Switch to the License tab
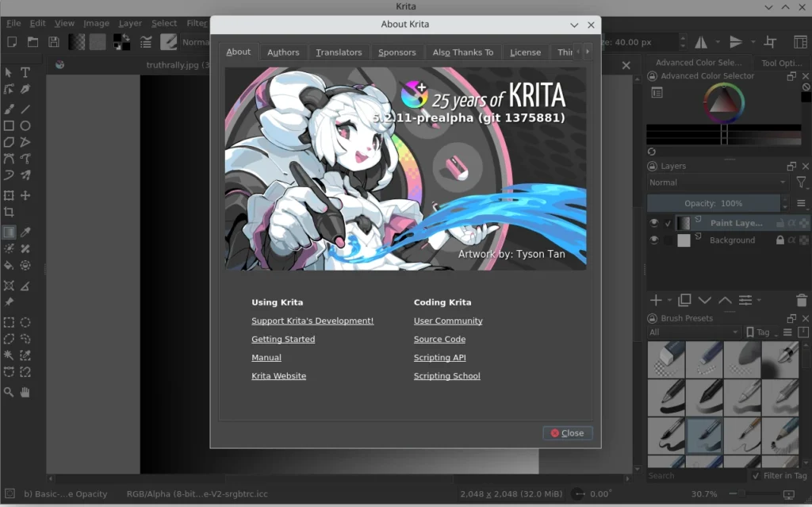The width and height of the screenshot is (812, 507). point(525,52)
